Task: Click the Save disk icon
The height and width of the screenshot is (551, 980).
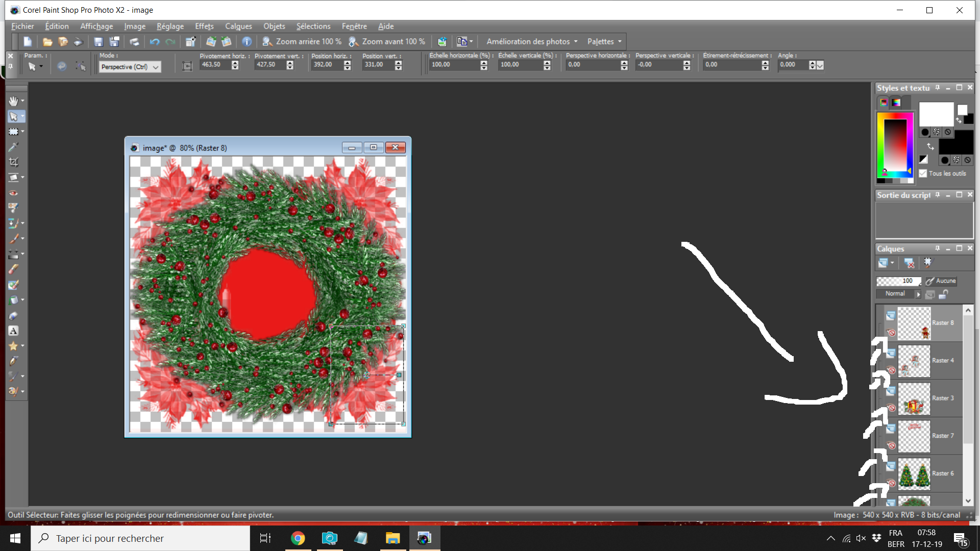Action: pos(99,42)
